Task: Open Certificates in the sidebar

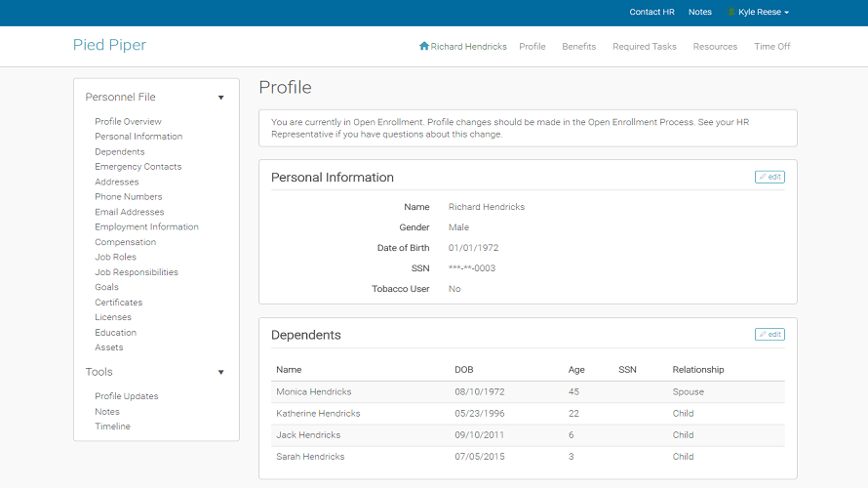Action: (118, 303)
